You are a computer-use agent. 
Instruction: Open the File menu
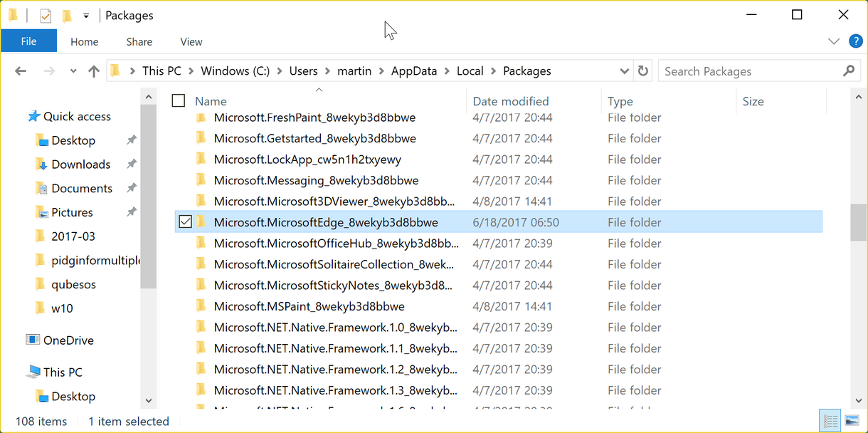pyautogui.click(x=28, y=41)
